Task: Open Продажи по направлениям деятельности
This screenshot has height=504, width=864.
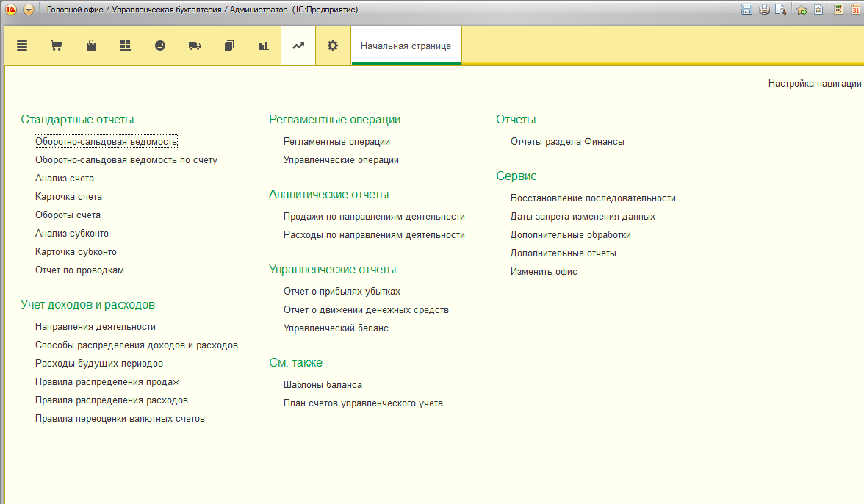Action: pos(374,217)
